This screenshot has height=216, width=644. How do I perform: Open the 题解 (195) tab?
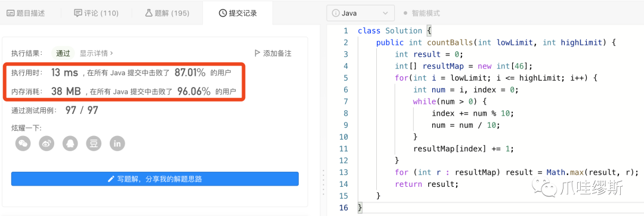(167, 13)
